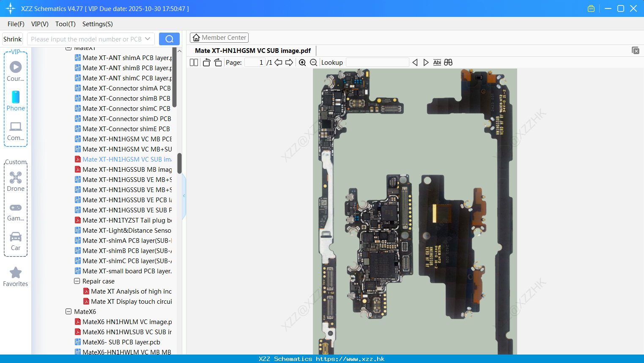Click the PDF board image
Image resolution: width=644 pixels, height=363 pixels.
415,212
